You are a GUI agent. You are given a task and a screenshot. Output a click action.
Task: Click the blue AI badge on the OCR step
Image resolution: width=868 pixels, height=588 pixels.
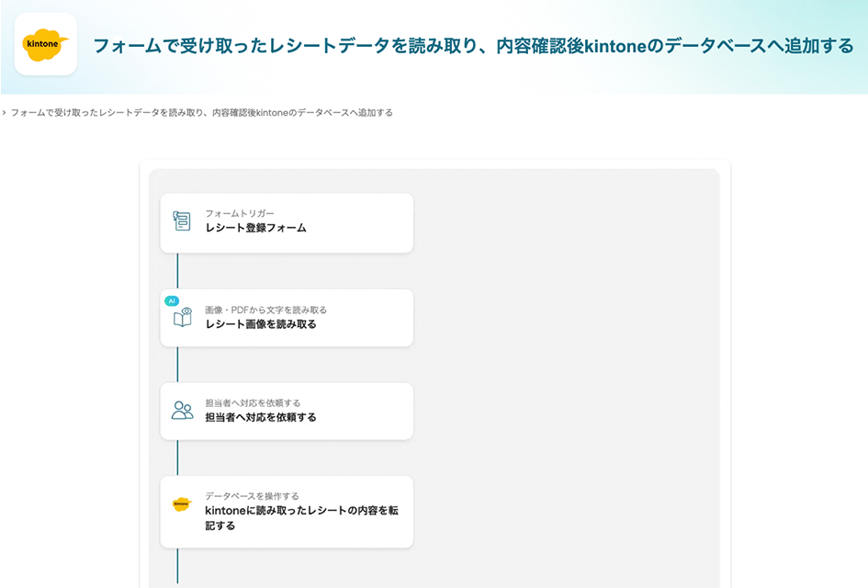pyautogui.click(x=171, y=300)
